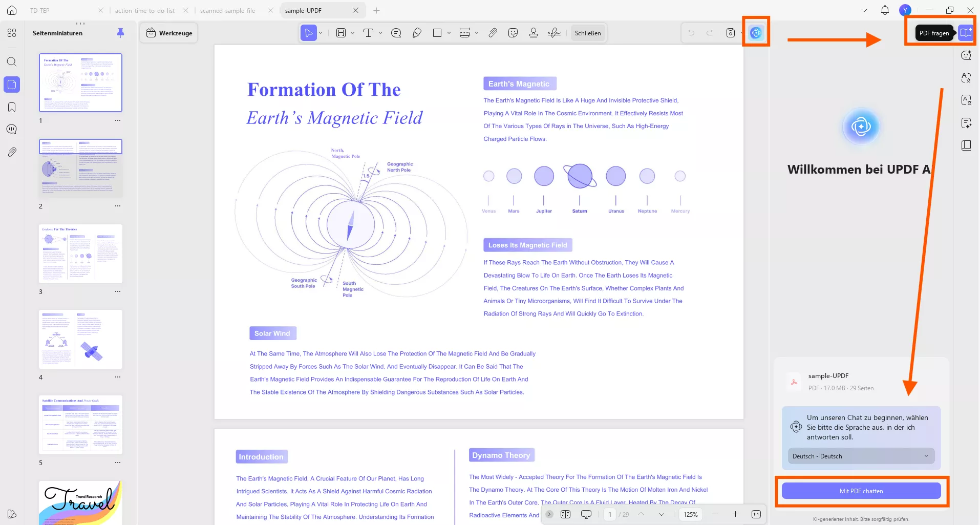Zoom out with the minus button
The height and width of the screenshot is (525, 980).
coord(715,514)
